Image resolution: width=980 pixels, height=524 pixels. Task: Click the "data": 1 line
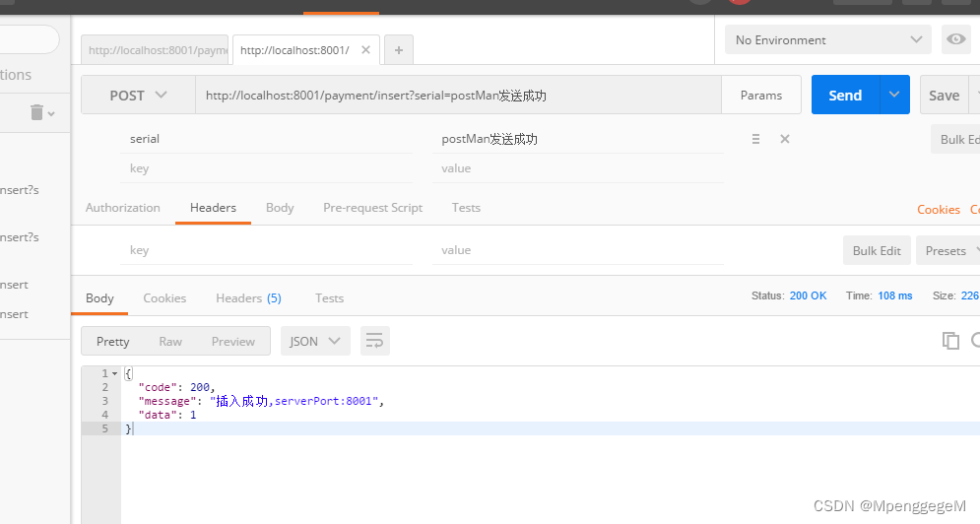166,415
